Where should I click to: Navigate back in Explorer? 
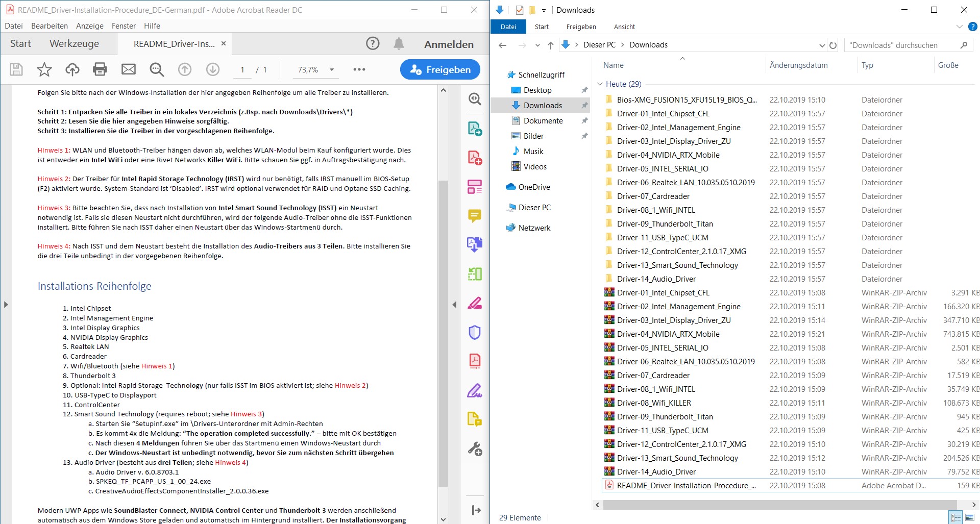click(x=503, y=45)
